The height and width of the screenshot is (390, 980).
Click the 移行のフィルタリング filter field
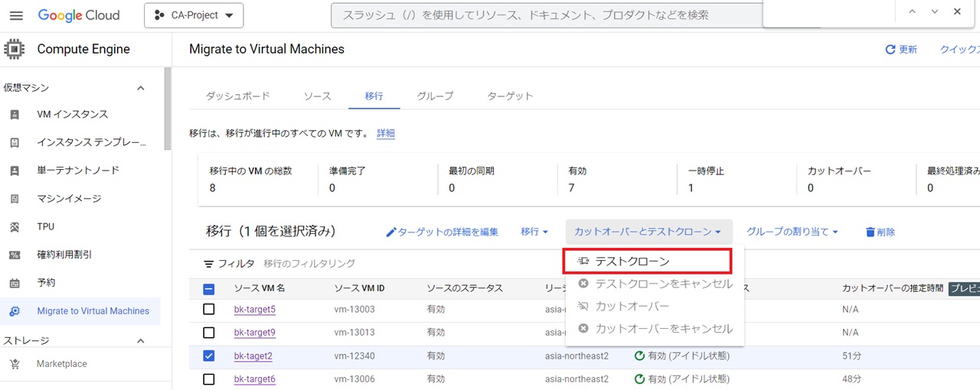(x=309, y=264)
